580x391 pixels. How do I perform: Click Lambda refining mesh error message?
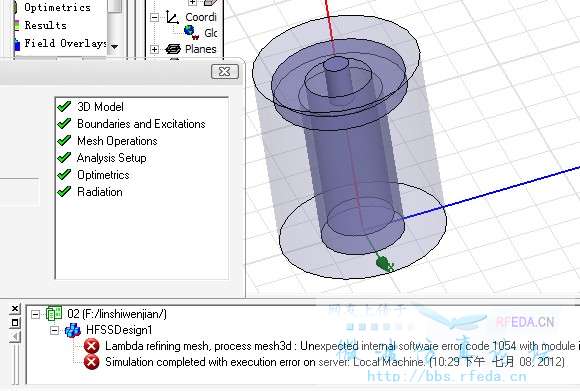point(340,346)
